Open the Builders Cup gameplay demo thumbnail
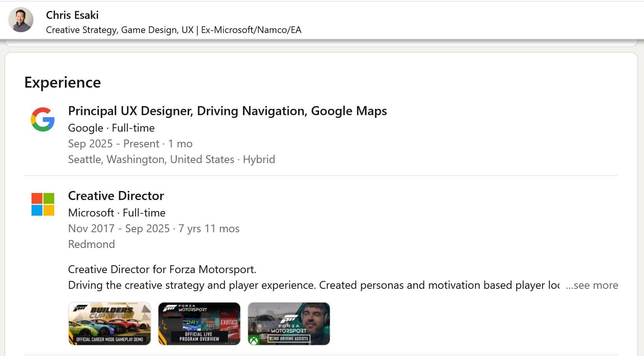 point(110,324)
